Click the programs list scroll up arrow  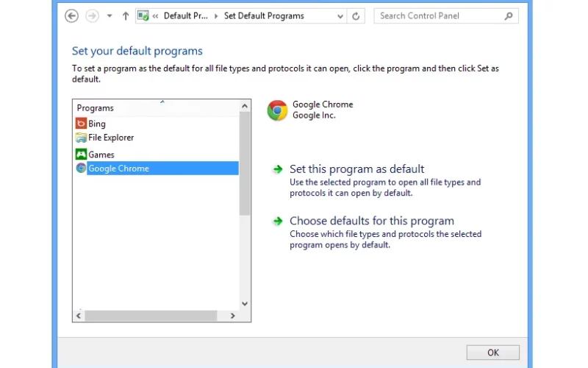(x=245, y=106)
